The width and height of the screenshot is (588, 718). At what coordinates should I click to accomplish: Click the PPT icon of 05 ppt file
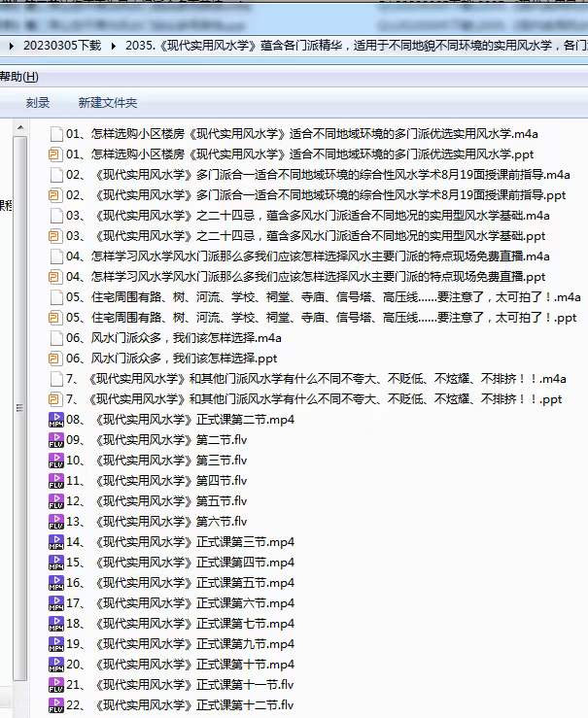pos(55,318)
